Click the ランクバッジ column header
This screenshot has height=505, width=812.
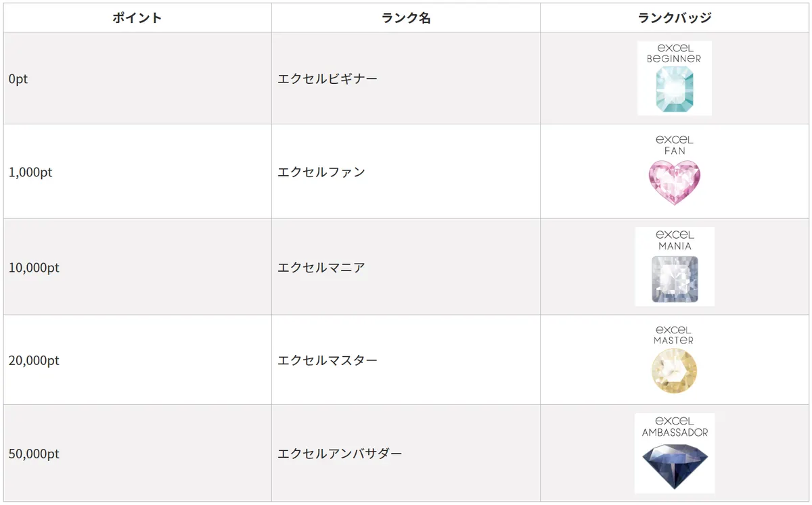click(x=675, y=18)
